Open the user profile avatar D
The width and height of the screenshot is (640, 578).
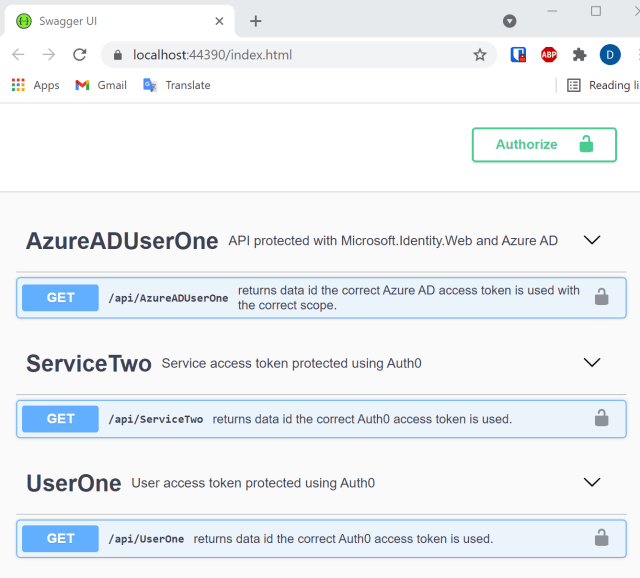pyautogui.click(x=610, y=55)
